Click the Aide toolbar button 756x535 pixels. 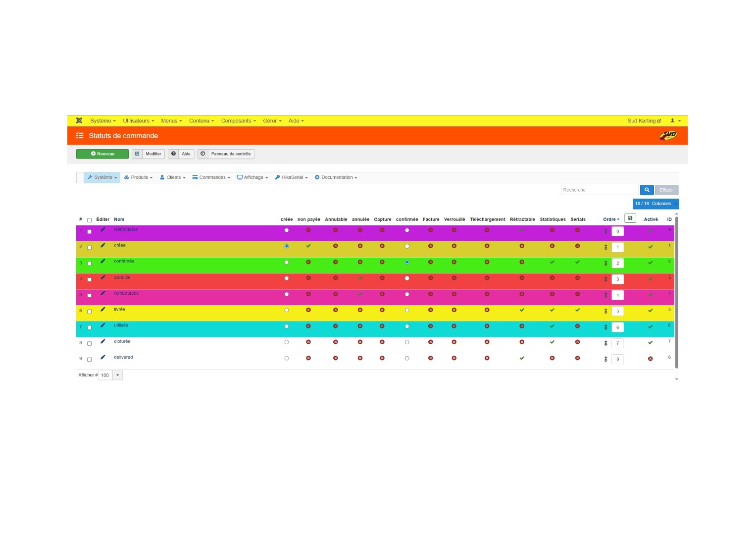click(181, 154)
